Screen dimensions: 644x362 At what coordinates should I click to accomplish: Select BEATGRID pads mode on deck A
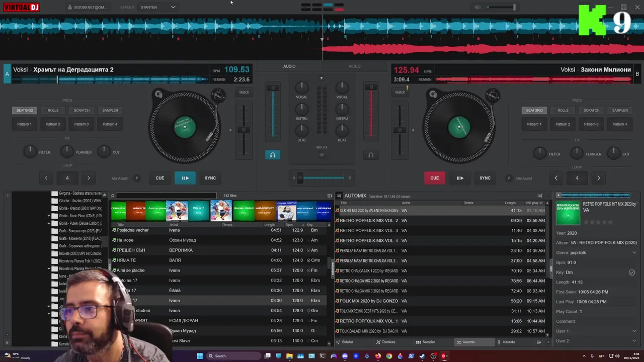pyautogui.click(x=25, y=110)
